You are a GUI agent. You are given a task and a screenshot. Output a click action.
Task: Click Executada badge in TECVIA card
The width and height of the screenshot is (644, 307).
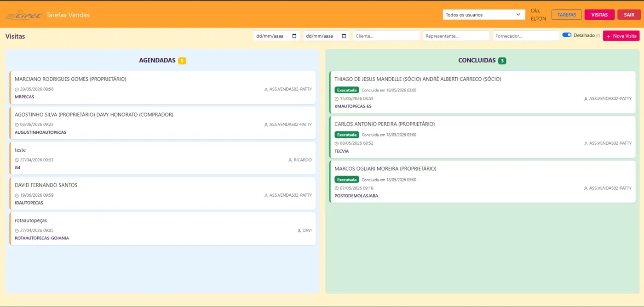[x=347, y=135]
